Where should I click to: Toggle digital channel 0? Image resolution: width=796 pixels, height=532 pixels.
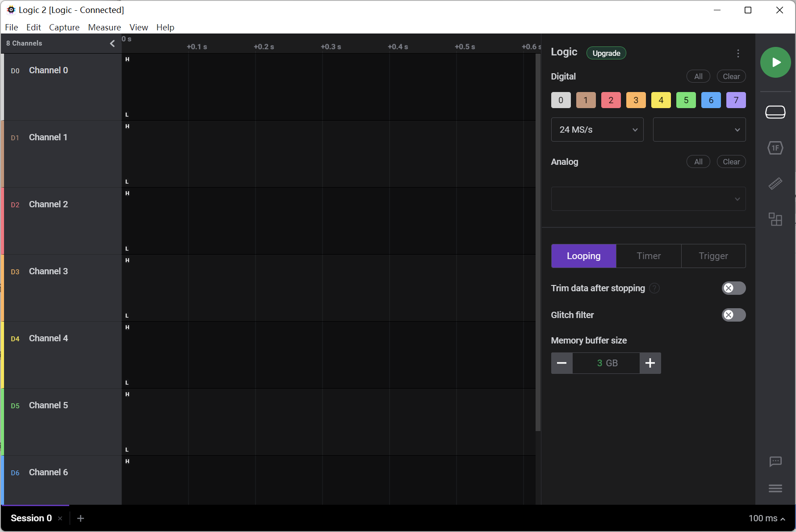(561, 100)
